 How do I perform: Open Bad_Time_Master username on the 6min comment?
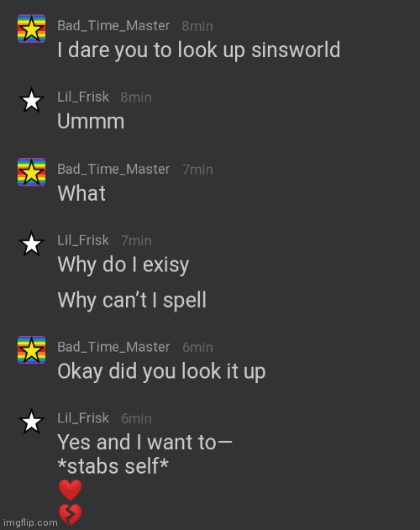click(x=113, y=347)
